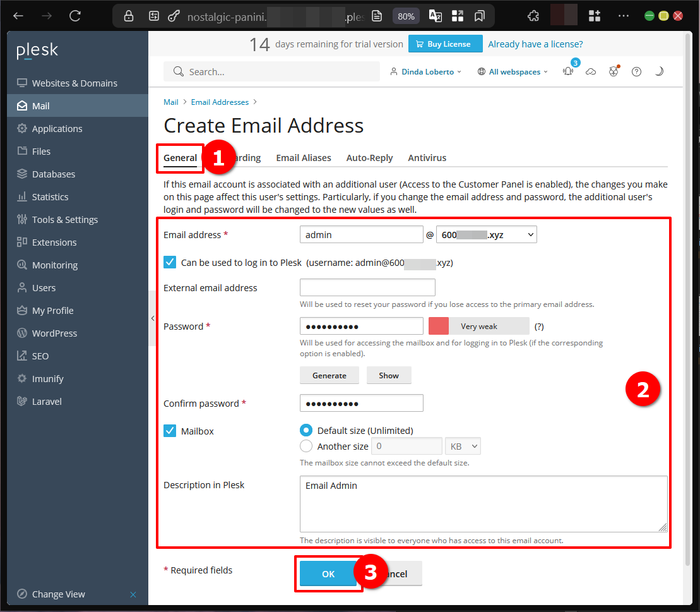Open Plesk help via the question mark icon

[636, 71]
